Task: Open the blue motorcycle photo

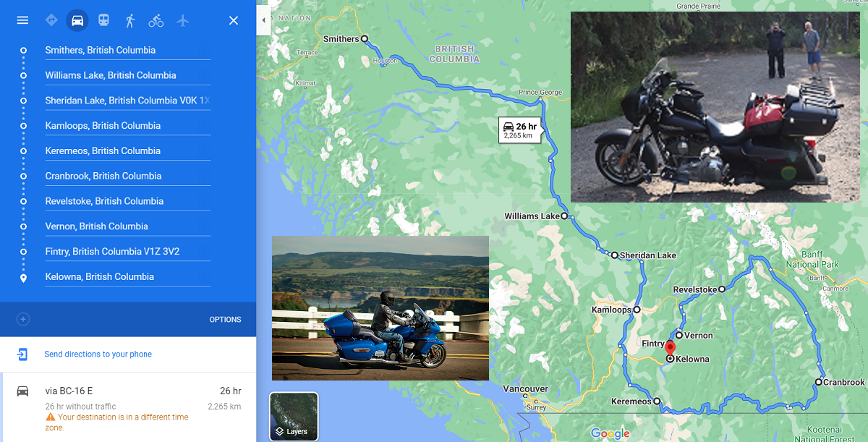Action: click(380, 307)
